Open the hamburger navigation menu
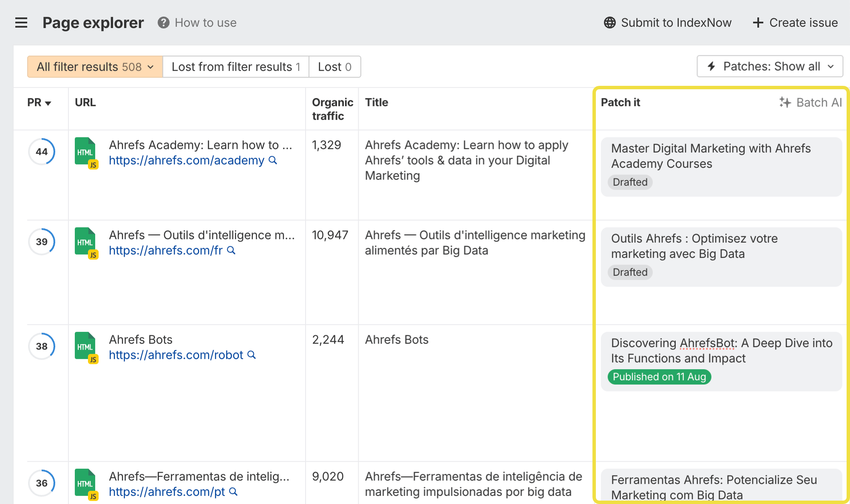The image size is (850, 504). [x=21, y=23]
